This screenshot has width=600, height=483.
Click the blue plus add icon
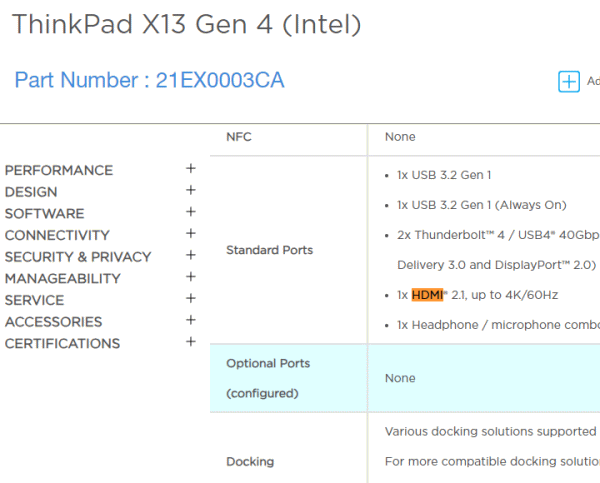[x=569, y=82]
